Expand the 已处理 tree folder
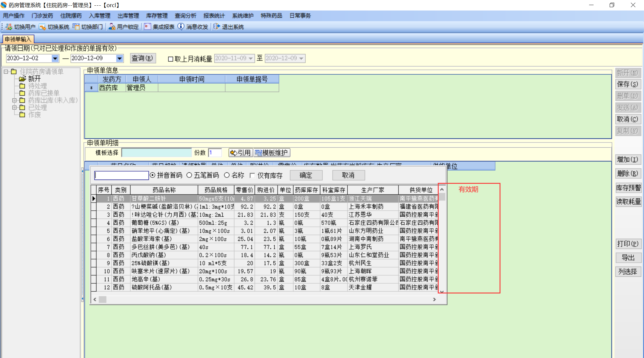The width and height of the screenshot is (644, 358). click(x=14, y=107)
